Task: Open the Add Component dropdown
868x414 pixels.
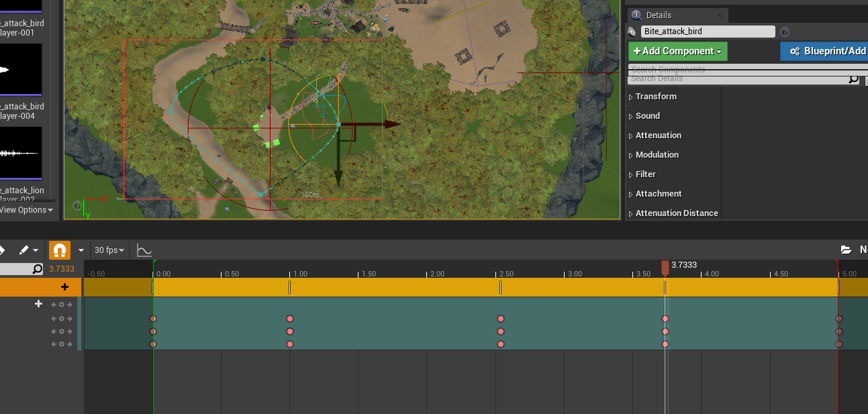Action: 677,51
